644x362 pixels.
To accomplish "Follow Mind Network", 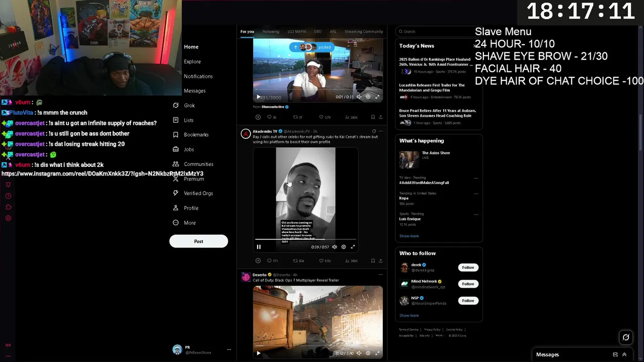I will [468, 284].
